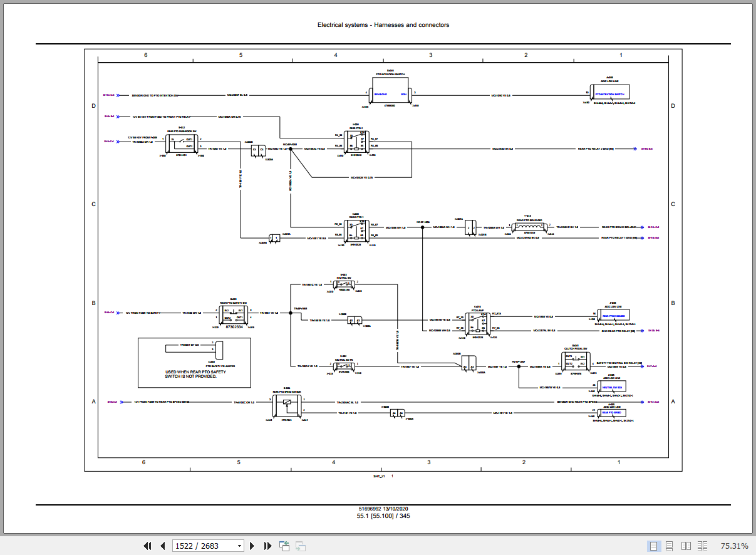This screenshot has width=756, height=555.
Task: Click the 75.31% zoom level
Action: (x=734, y=546)
